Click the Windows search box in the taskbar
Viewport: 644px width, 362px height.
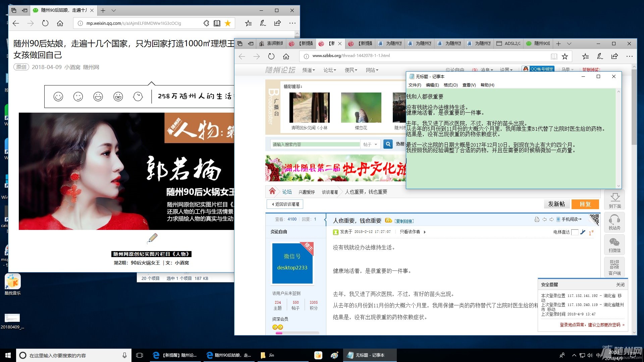coord(73,355)
